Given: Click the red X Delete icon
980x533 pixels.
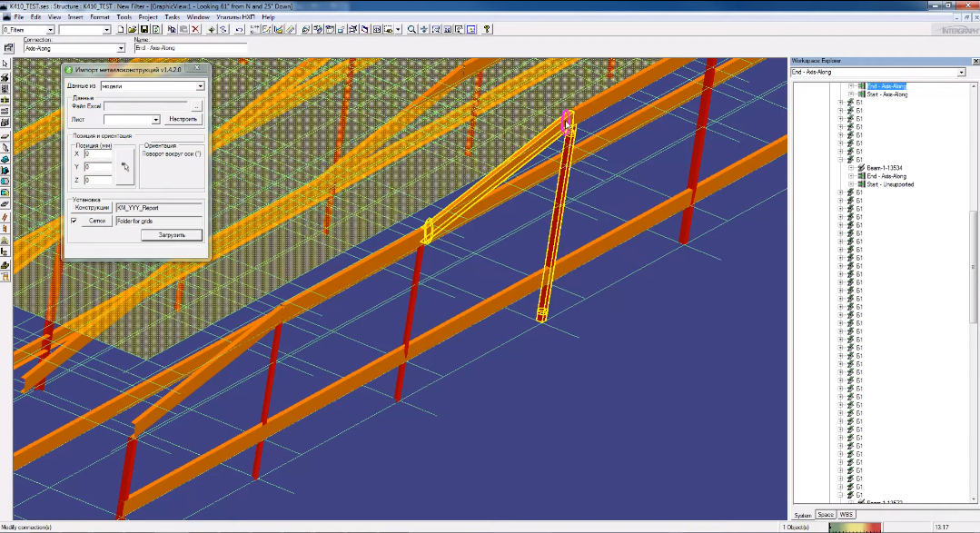Looking at the screenshot, I should point(195,29).
